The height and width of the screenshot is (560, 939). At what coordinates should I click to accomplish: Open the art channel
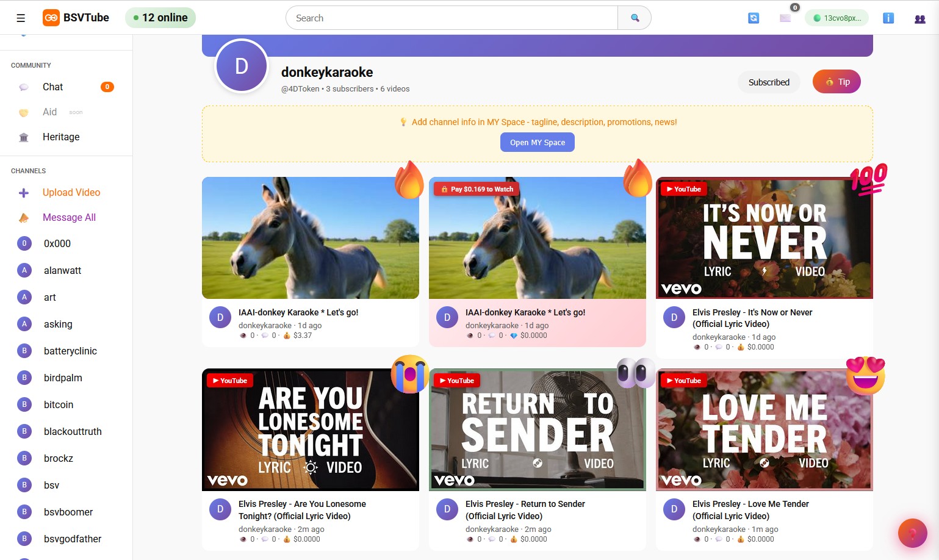pyautogui.click(x=66, y=297)
